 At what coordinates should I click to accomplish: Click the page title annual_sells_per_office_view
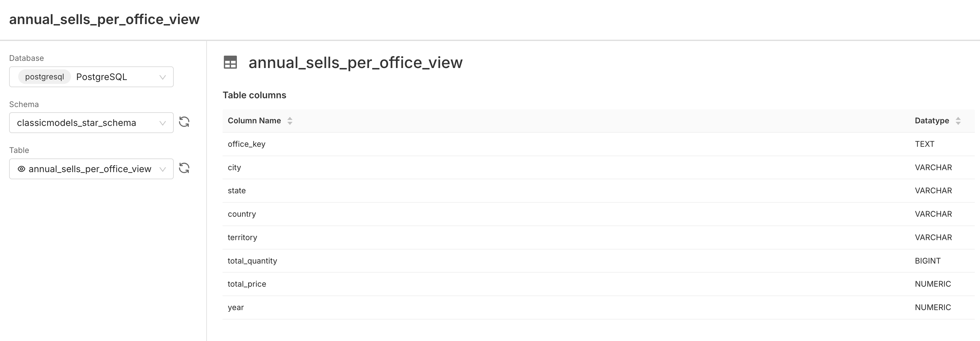click(x=104, y=20)
